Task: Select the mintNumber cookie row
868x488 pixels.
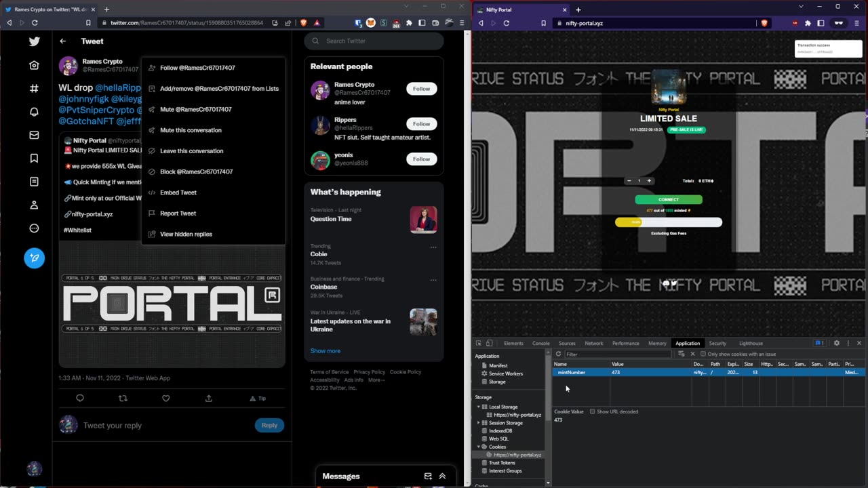Action: coord(709,373)
